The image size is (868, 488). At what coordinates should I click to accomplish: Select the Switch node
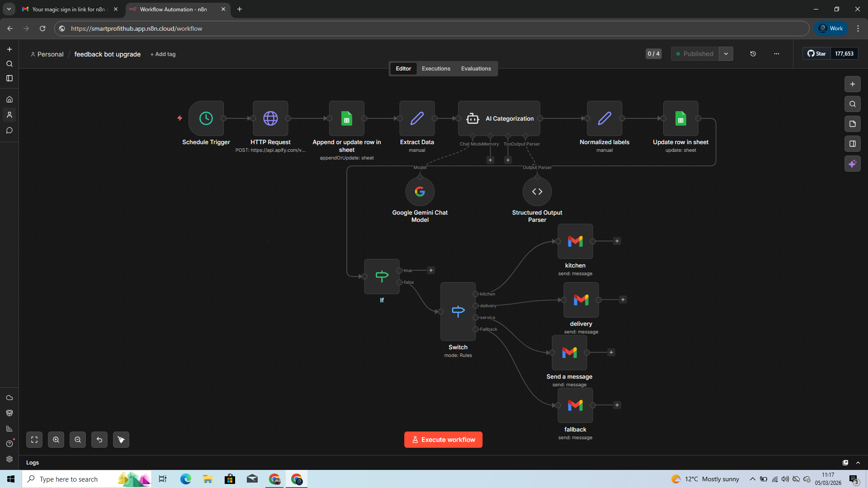(458, 311)
